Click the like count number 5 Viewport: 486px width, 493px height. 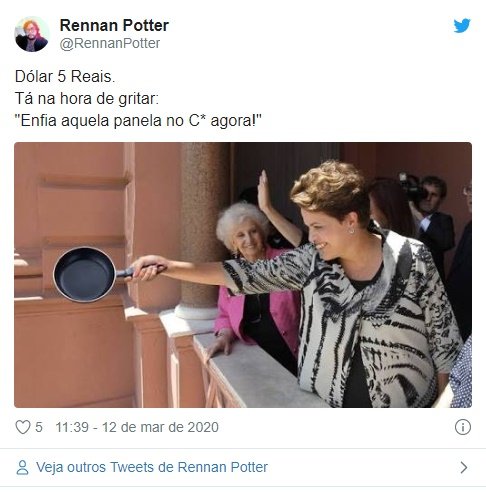click(39, 427)
